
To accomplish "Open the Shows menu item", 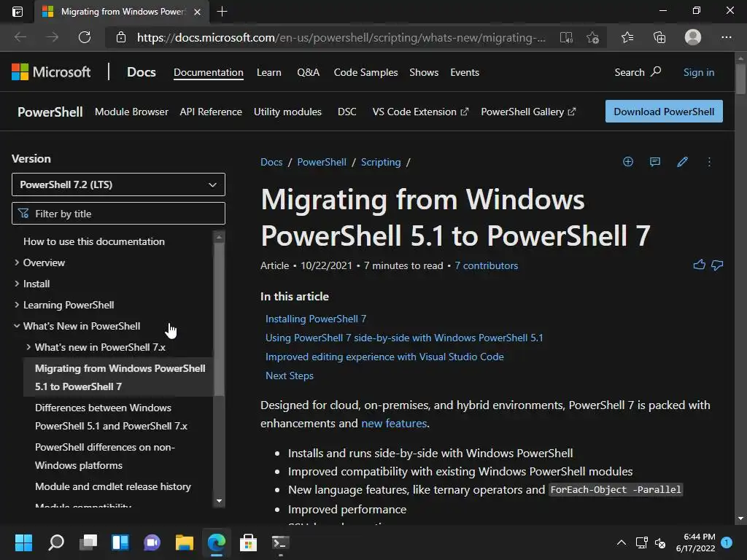I will pyautogui.click(x=424, y=72).
